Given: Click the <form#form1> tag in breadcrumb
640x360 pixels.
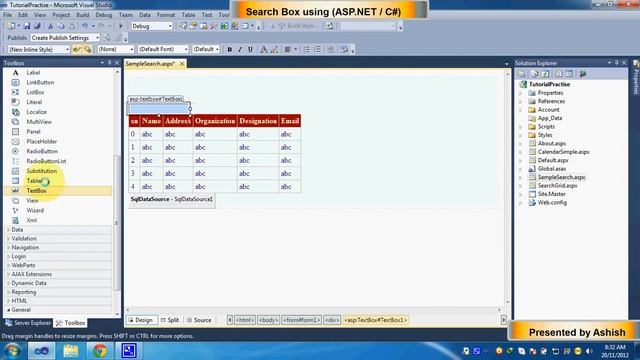Looking at the screenshot, I should [x=302, y=320].
